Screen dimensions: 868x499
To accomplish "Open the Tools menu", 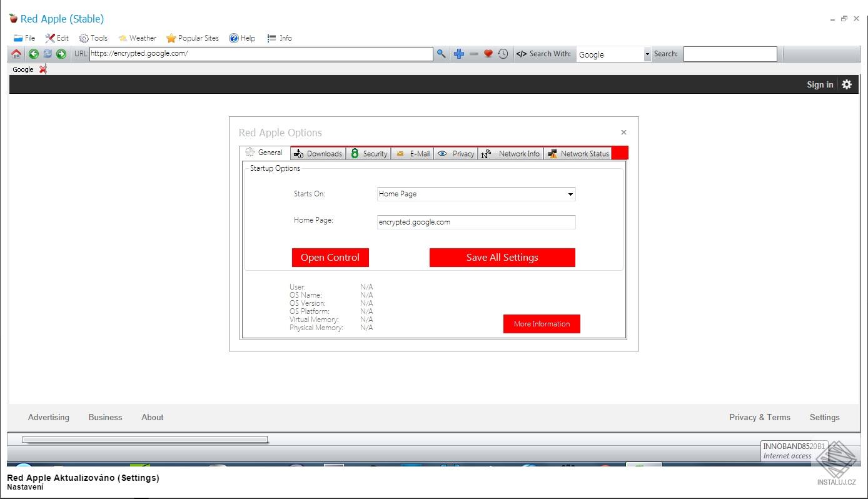I will coord(93,38).
